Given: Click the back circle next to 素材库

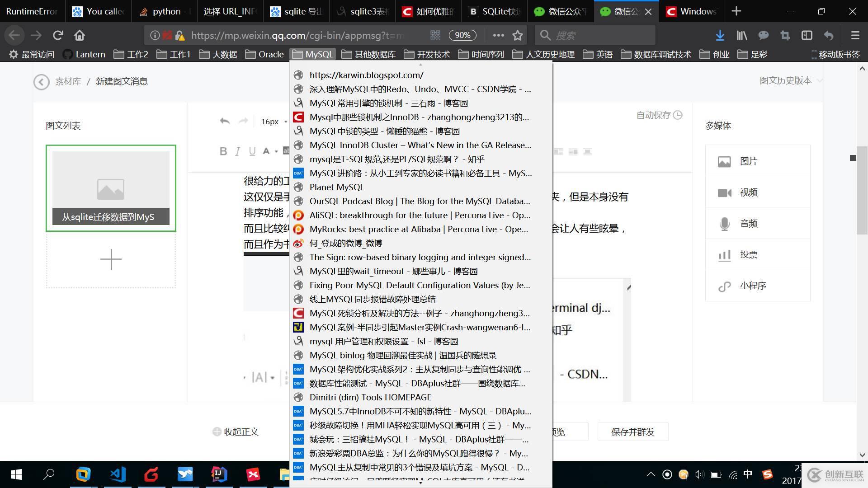Looking at the screenshot, I should tap(41, 82).
